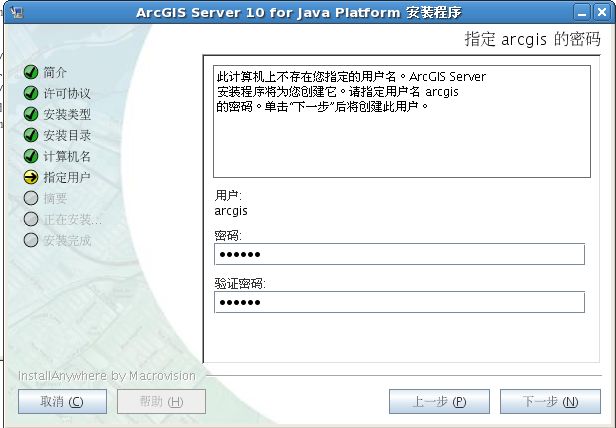This screenshot has width=616, height=428.
Task: Go back with 上一步 (P) button
Action: (439, 401)
